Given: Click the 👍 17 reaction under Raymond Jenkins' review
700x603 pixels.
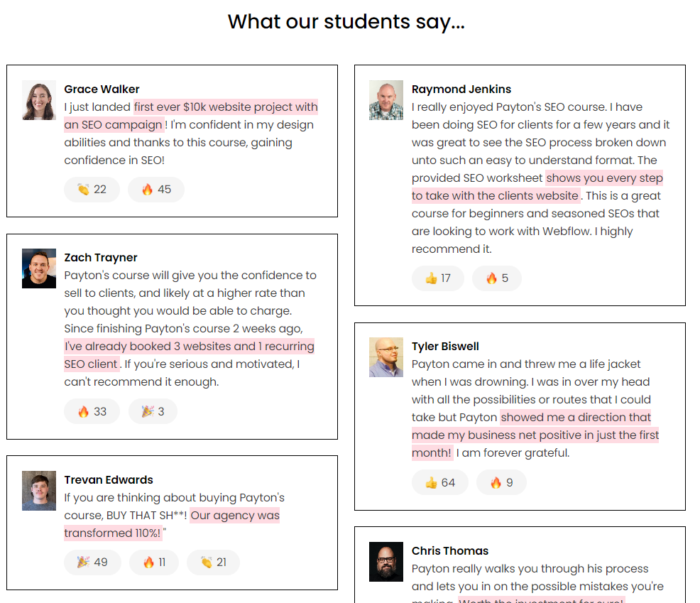Looking at the screenshot, I should pos(438,278).
